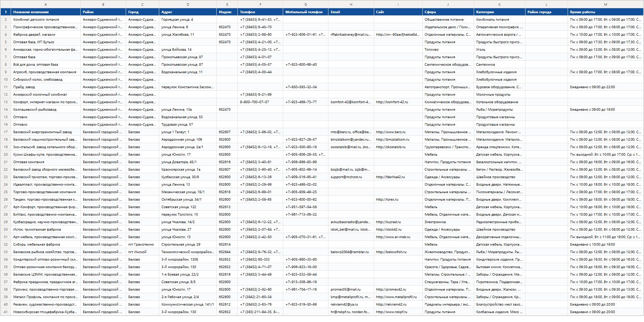
Task: Select cell 'Сибирь, мебельная фабрика'
Action: pos(46,245)
